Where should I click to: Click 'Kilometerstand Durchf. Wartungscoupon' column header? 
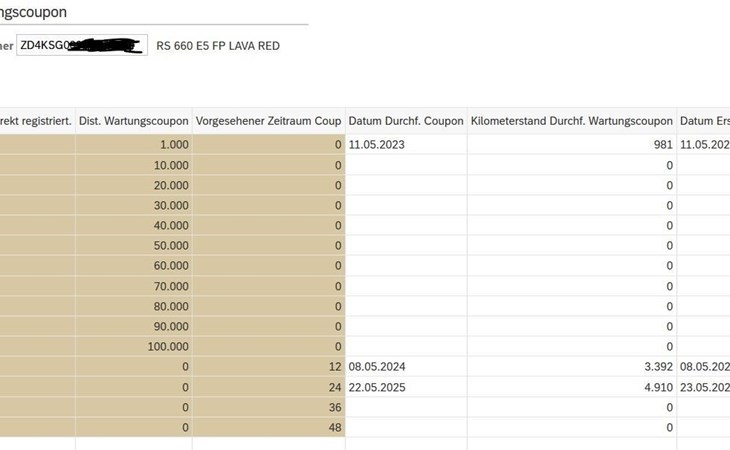click(571, 121)
